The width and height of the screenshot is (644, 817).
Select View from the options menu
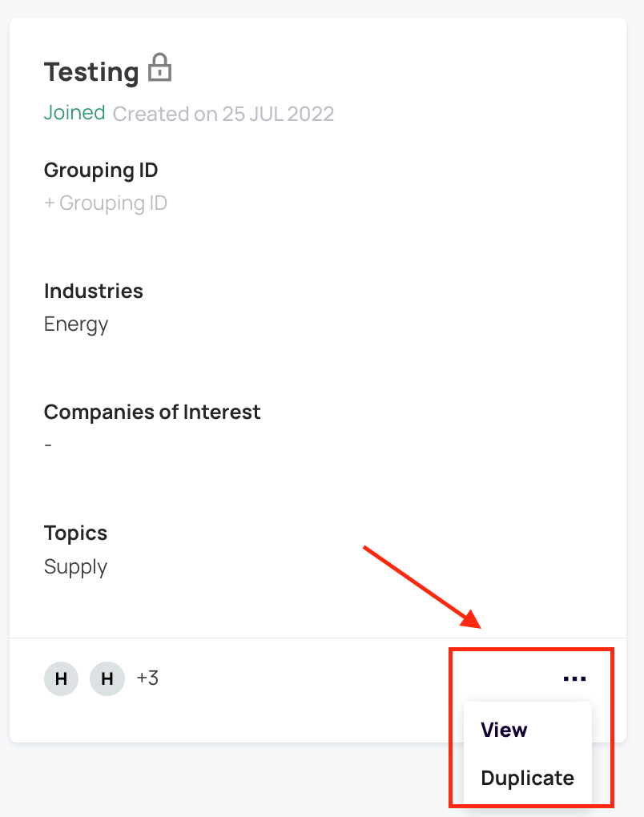click(504, 730)
